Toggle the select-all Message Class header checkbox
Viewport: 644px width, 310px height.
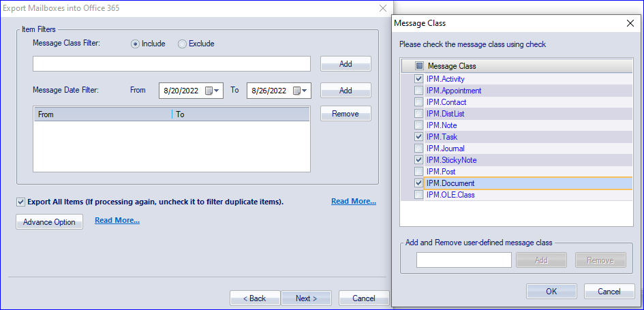coord(419,65)
